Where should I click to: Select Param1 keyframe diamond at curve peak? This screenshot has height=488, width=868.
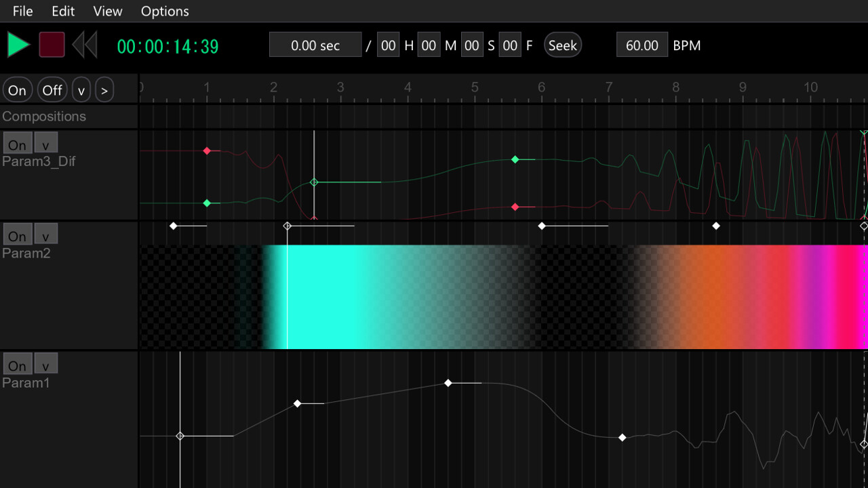pos(448,383)
